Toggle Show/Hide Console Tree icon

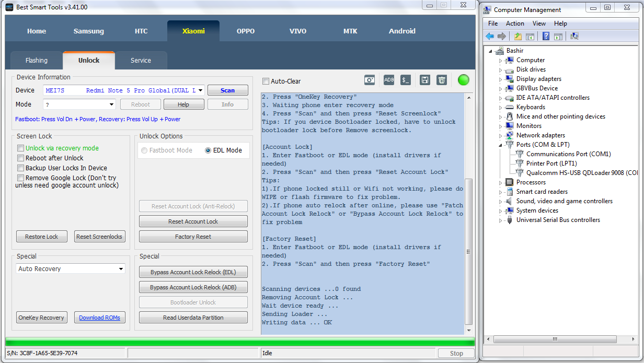530,36
